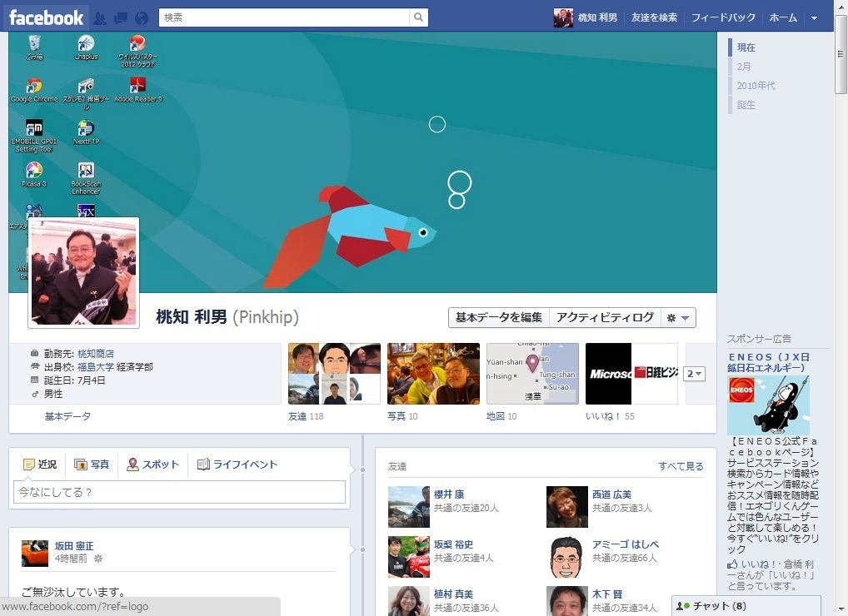The image size is (848, 616).
Task: Click into the 検索 search field
Action: tap(284, 17)
